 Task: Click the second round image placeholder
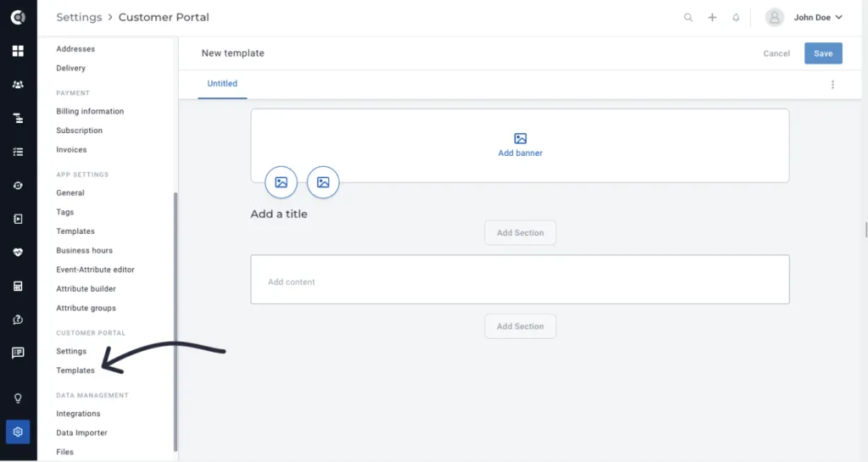point(323,182)
